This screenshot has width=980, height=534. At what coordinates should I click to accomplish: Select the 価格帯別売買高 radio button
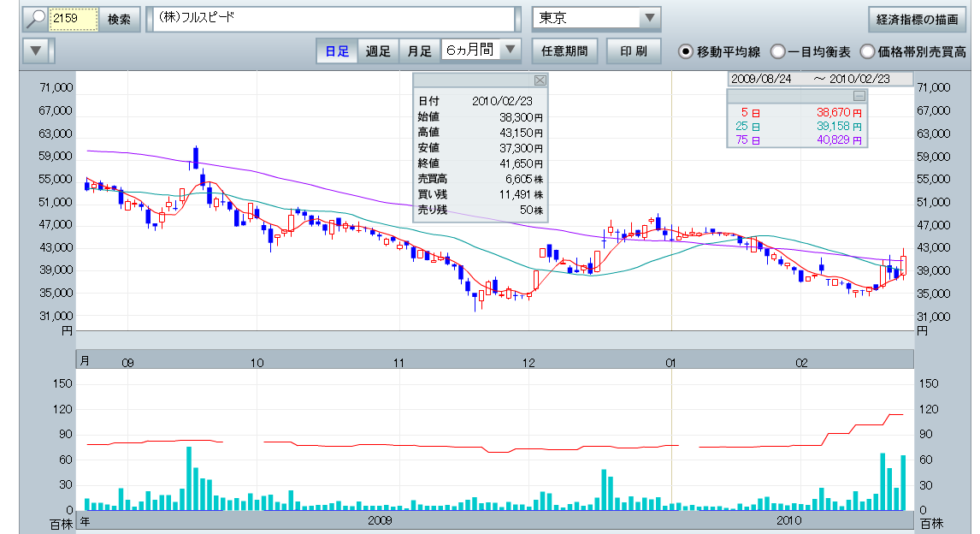(x=867, y=51)
